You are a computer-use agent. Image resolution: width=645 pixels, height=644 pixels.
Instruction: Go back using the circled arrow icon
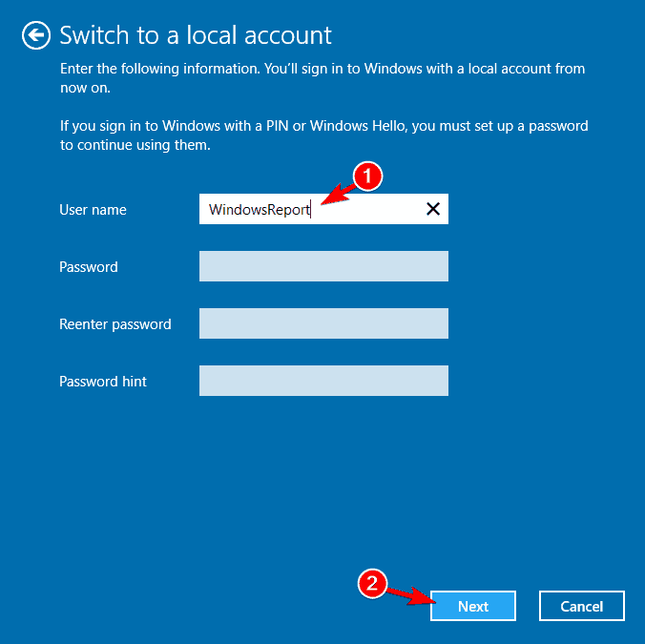tap(36, 35)
